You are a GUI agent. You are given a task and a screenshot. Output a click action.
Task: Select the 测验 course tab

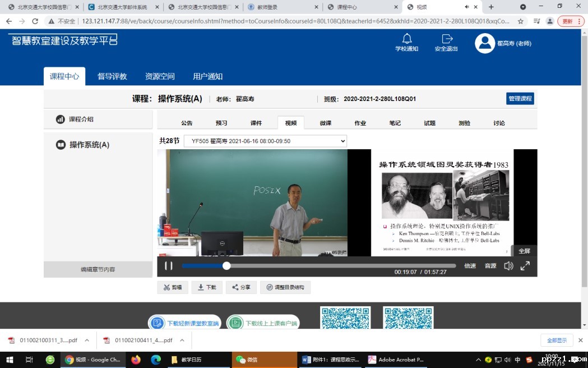[x=464, y=123]
